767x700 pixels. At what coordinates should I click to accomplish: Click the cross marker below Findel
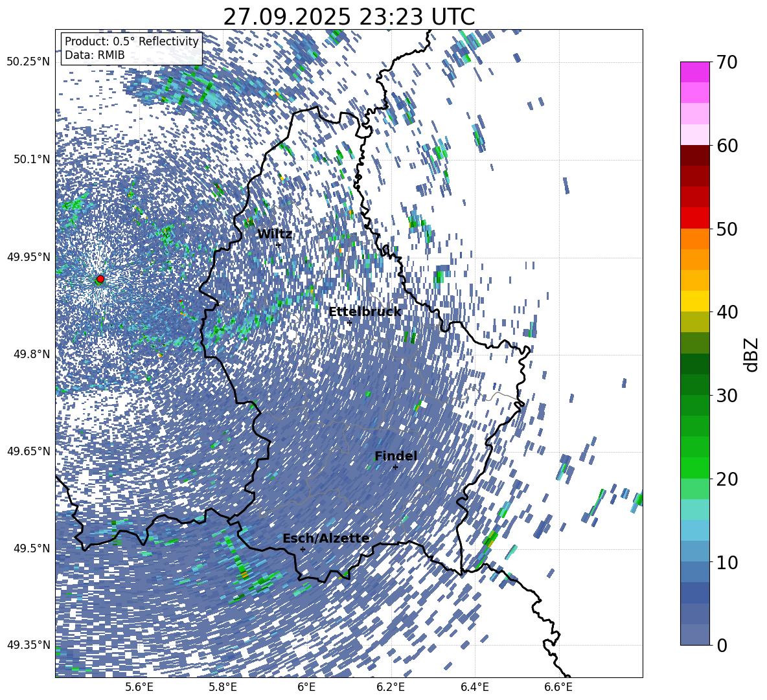[395, 468]
